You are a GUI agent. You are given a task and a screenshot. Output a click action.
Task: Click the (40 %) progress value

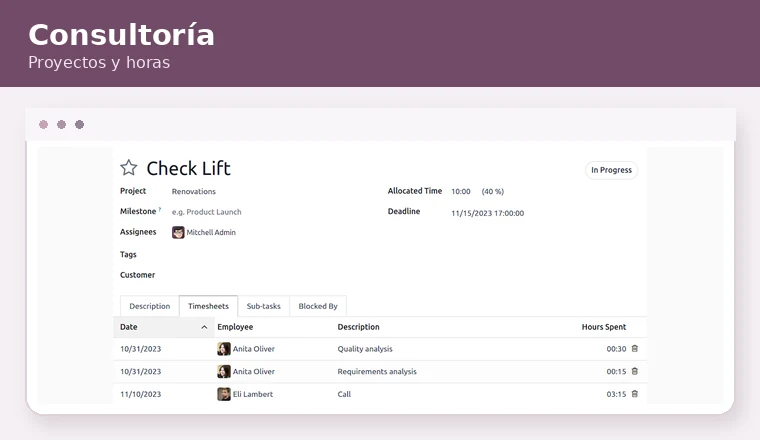coord(493,191)
